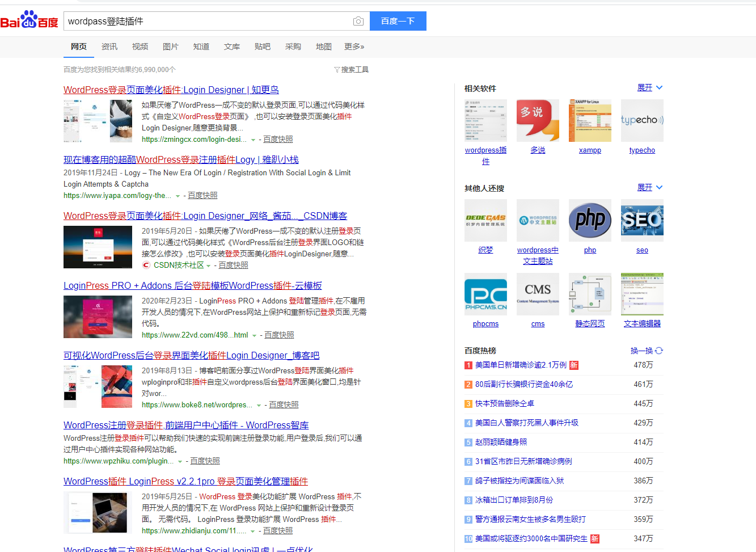Open hot topic 80后副行长骗银行资金40余亿
The height and width of the screenshot is (552, 756).
click(524, 384)
